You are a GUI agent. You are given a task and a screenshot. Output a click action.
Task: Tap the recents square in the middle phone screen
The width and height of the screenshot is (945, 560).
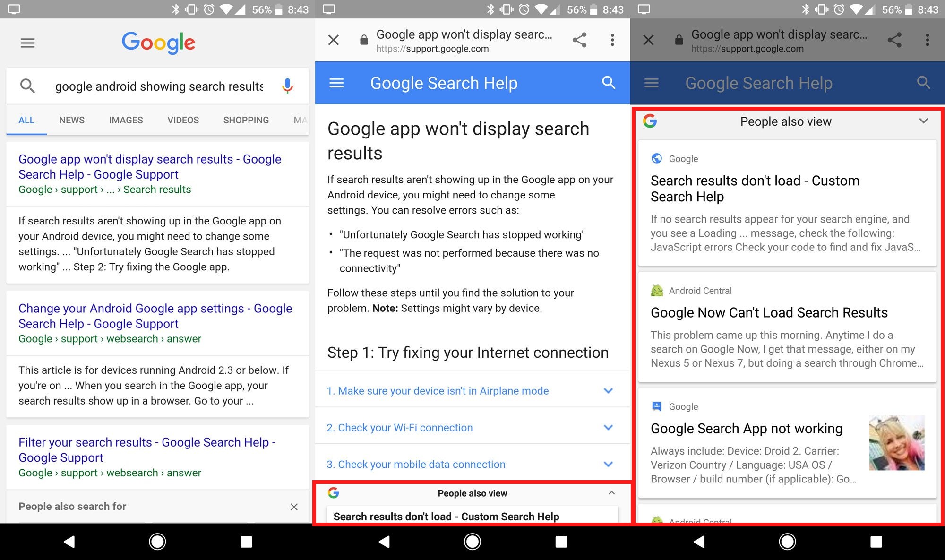(561, 542)
